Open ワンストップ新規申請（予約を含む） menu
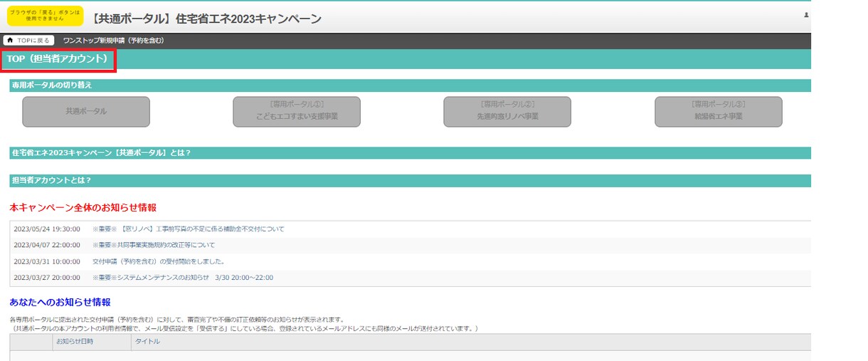This screenshot has width=868, height=361. point(114,41)
